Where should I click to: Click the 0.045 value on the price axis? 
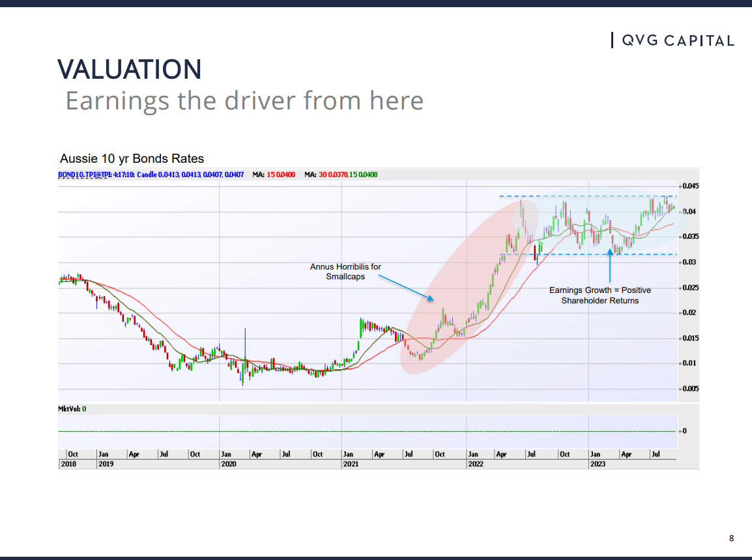point(691,186)
